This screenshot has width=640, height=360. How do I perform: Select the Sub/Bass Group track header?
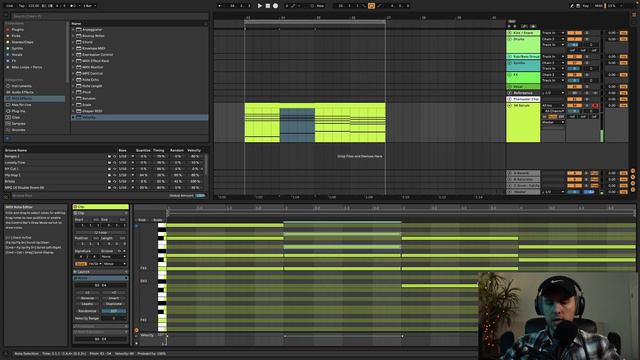523,56
